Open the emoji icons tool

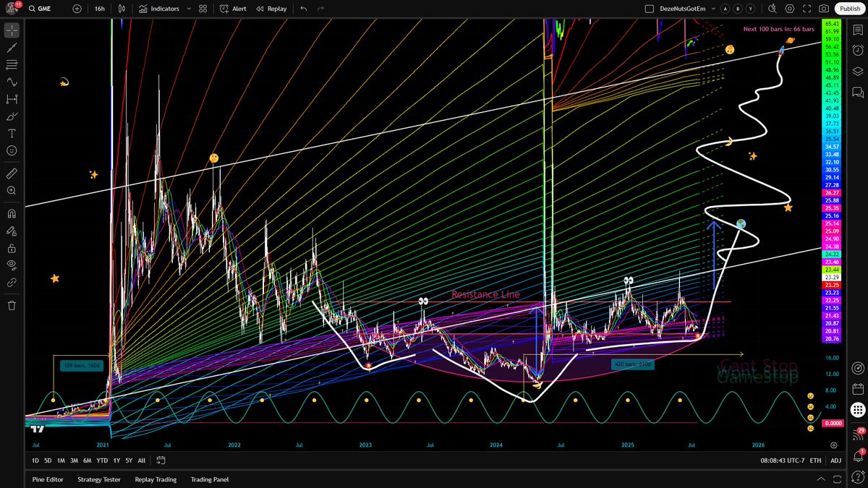tap(12, 150)
